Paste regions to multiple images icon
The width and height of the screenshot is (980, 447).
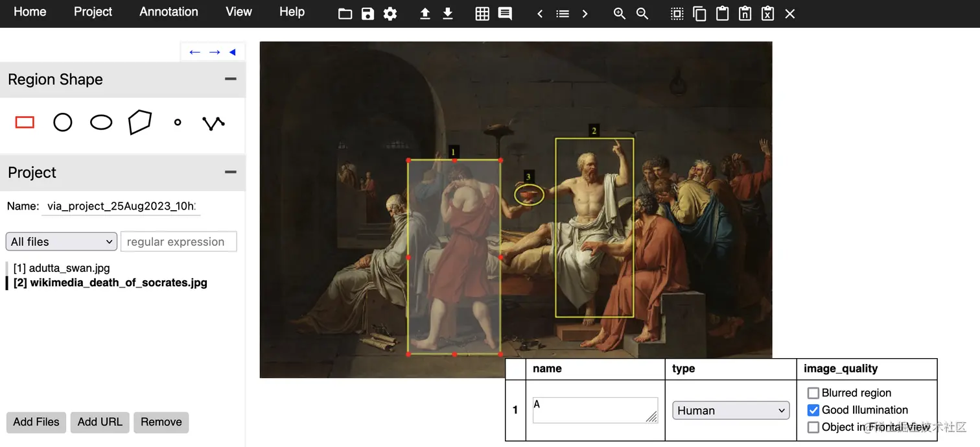coord(745,14)
